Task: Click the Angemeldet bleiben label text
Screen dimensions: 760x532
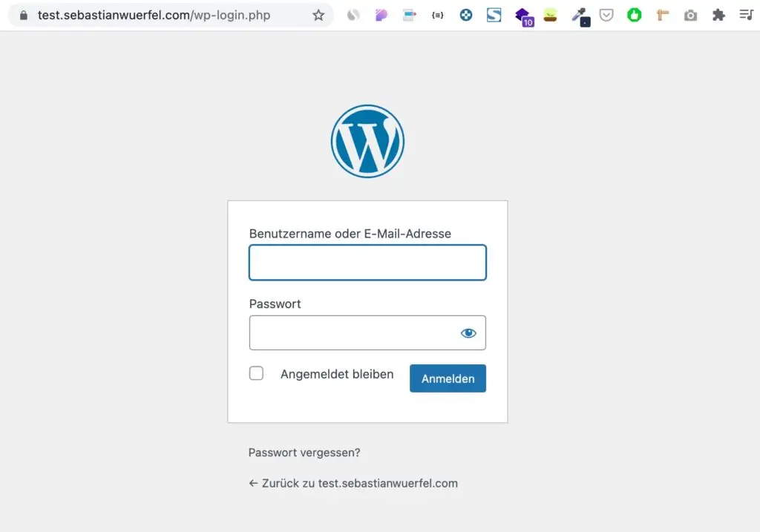Action: point(337,374)
